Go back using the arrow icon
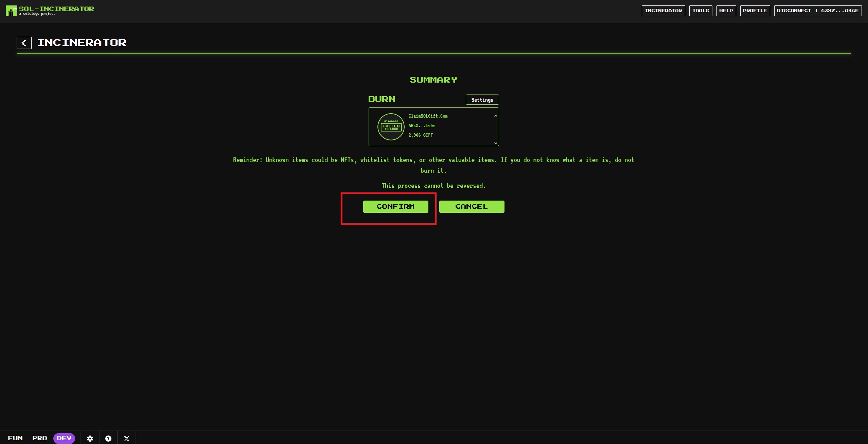The width and height of the screenshot is (868, 444). (x=24, y=43)
